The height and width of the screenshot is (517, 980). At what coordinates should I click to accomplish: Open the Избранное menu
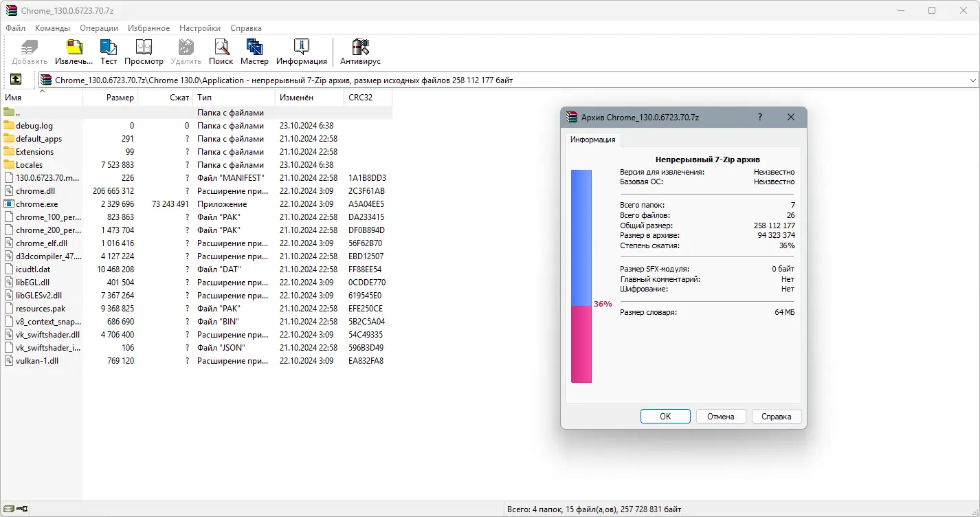(x=149, y=28)
